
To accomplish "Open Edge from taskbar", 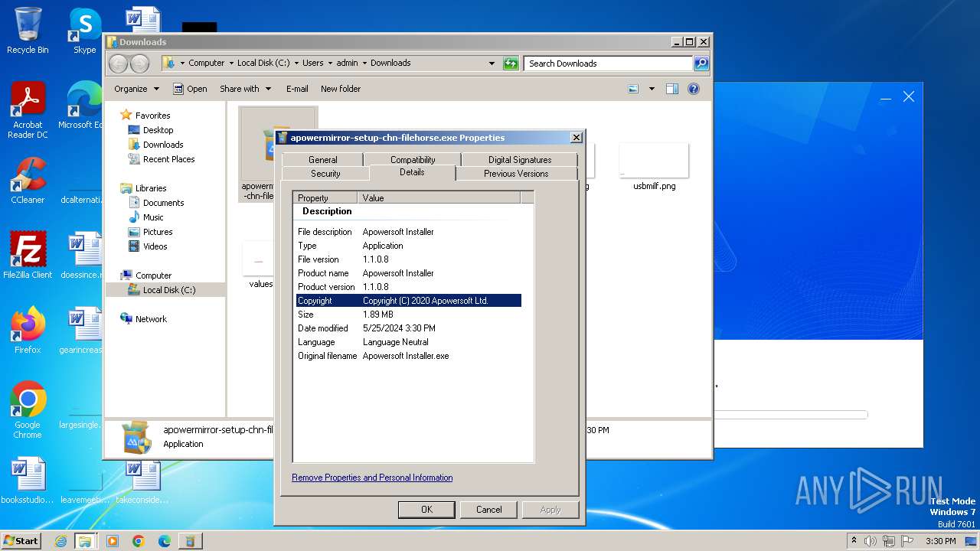I will [165, 541].
